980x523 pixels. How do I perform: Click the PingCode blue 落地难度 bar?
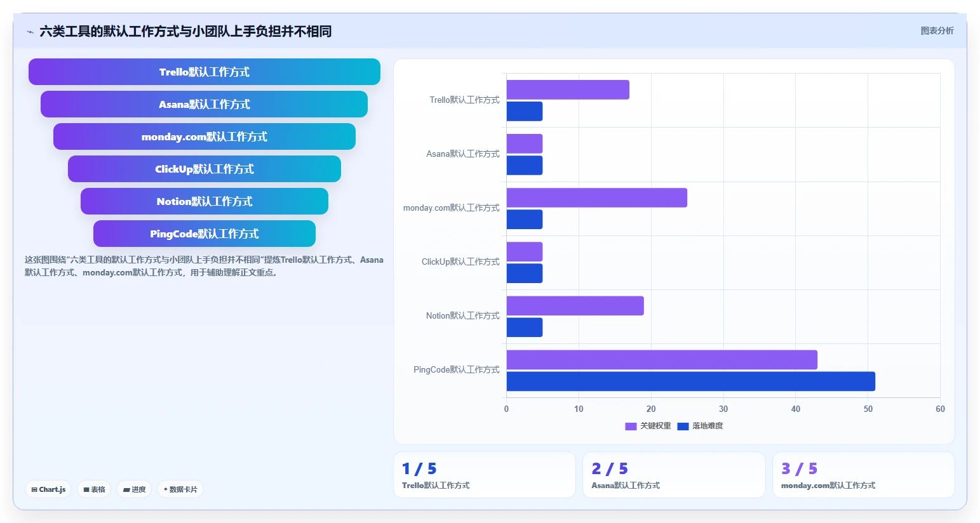(x=691, y=381)
